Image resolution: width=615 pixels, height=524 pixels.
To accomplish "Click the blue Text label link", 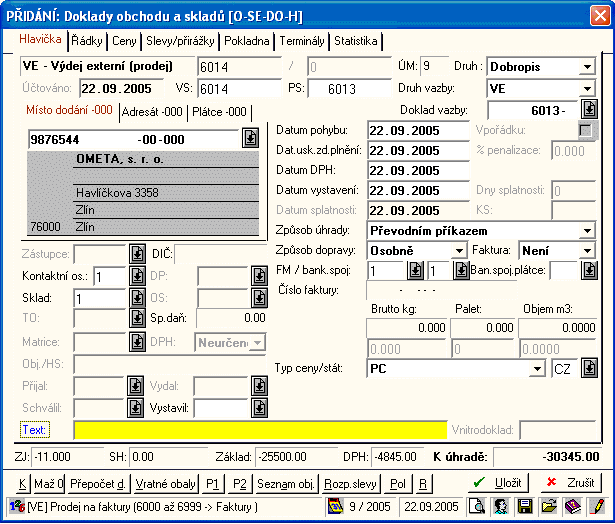I will coord(34,430).
